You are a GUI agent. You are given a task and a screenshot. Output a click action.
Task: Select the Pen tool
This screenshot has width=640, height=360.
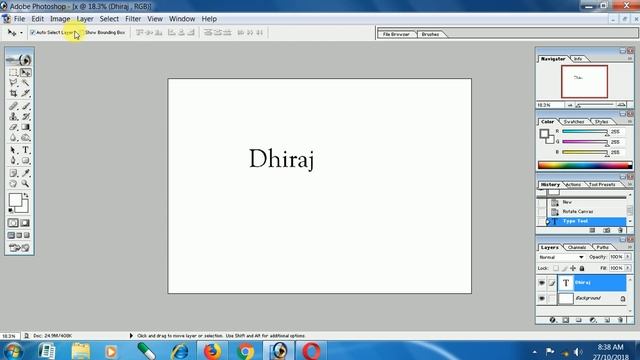pos(13,161)
